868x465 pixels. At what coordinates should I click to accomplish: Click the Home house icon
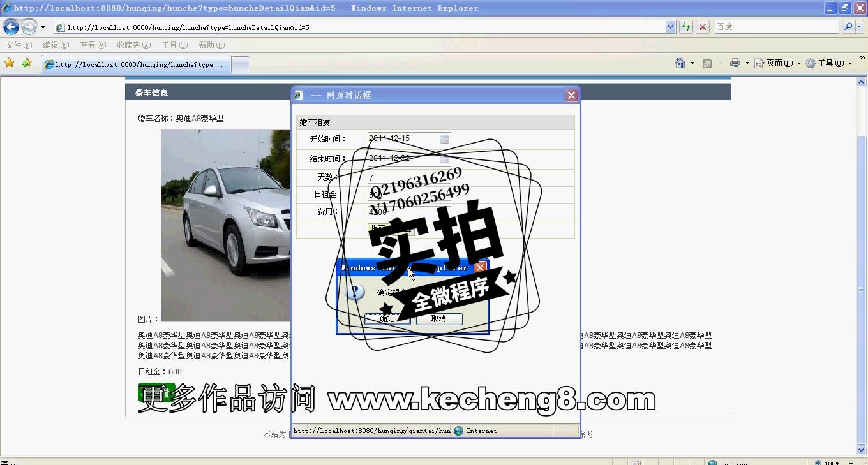pyautogui.click(x=680, y=63)
